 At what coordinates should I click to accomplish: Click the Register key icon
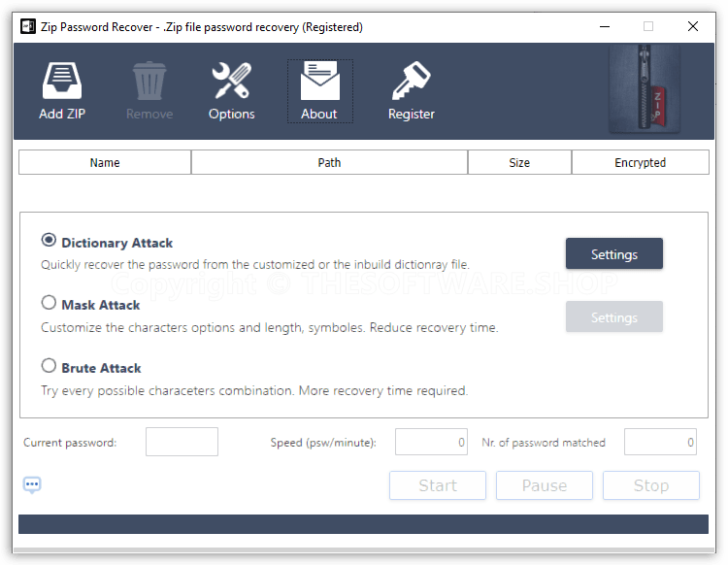411,83
